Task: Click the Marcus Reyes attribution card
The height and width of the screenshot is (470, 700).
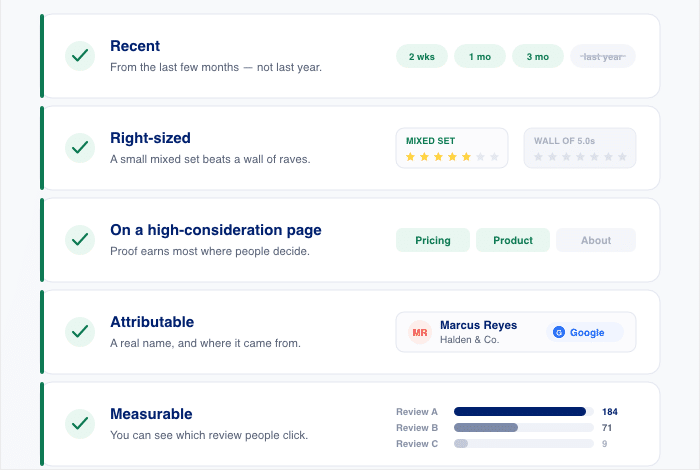Action: click(516, 332)
